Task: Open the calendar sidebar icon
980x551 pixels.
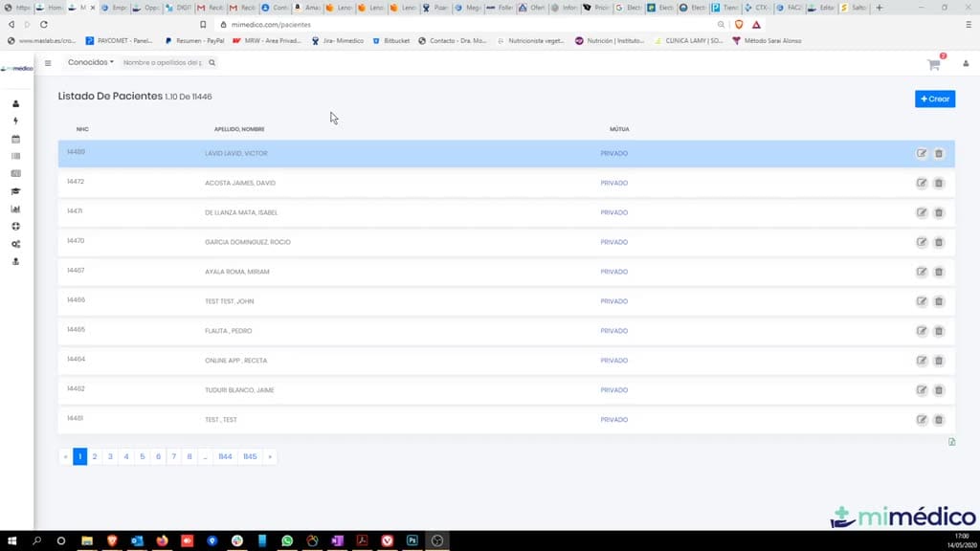Action: coord(15,139)
